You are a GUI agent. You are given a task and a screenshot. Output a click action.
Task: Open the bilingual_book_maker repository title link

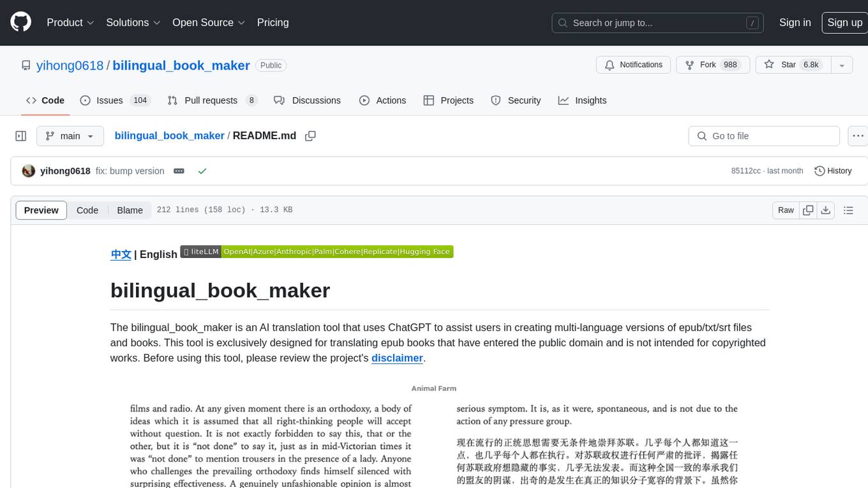(x=181, y=65)
